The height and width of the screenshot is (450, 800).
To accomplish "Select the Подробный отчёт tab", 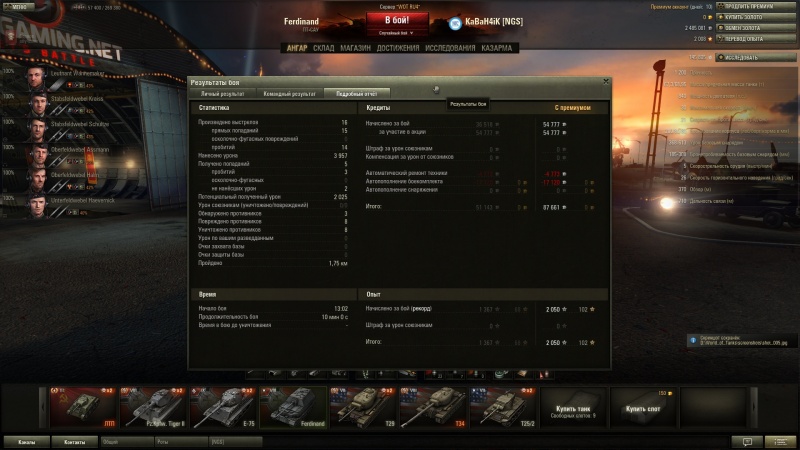I will point(357,93).
